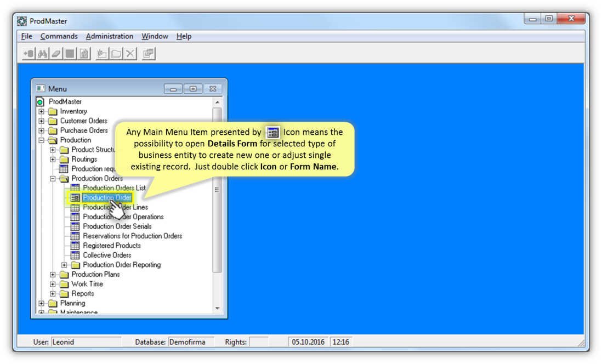Click the date 05.10.2016 in status bar
Screen dimensions: 602x364
308,342
